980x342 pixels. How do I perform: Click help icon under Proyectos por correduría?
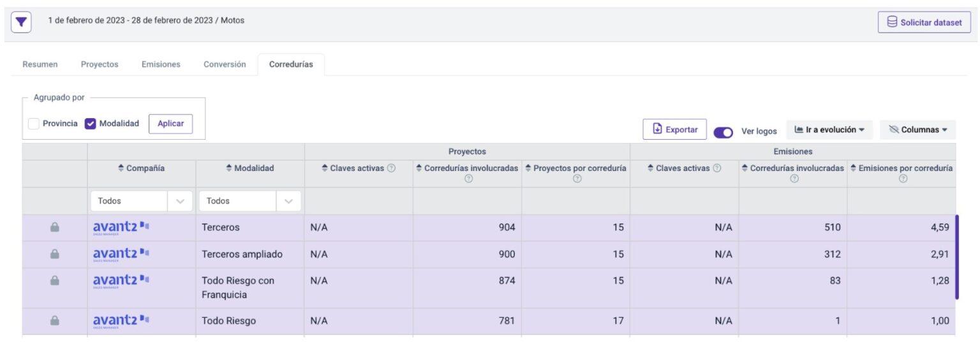(577, 179)
